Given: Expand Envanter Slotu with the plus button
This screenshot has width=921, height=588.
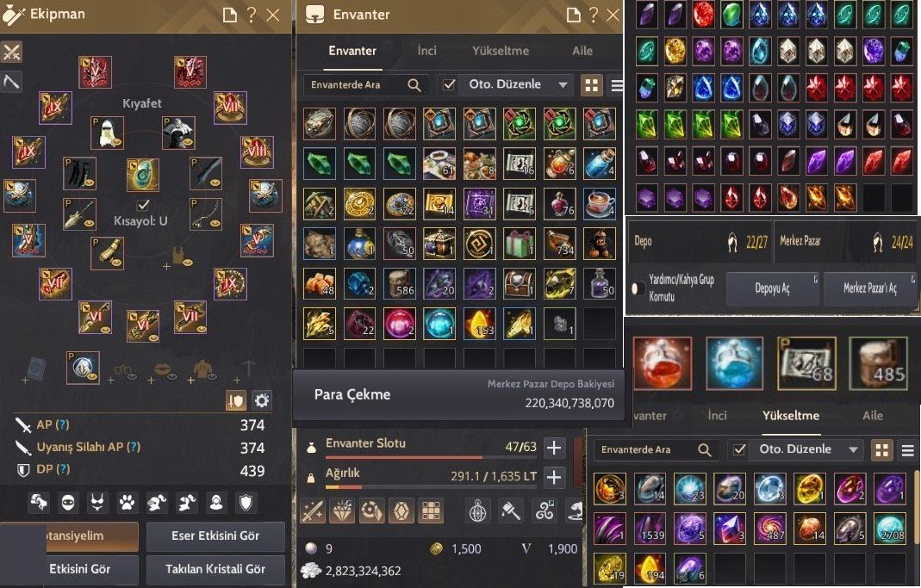Looking at the screenshot, I should pyautogui.click(x=554, y=448).
